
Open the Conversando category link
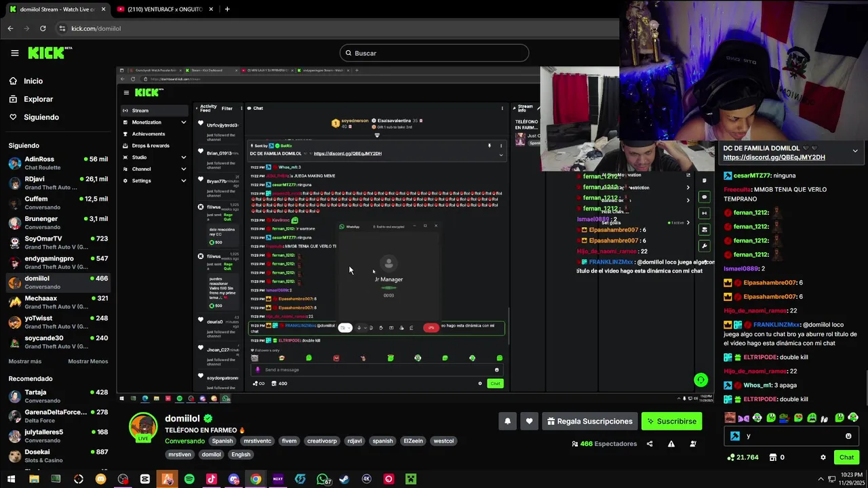[184, 441]
